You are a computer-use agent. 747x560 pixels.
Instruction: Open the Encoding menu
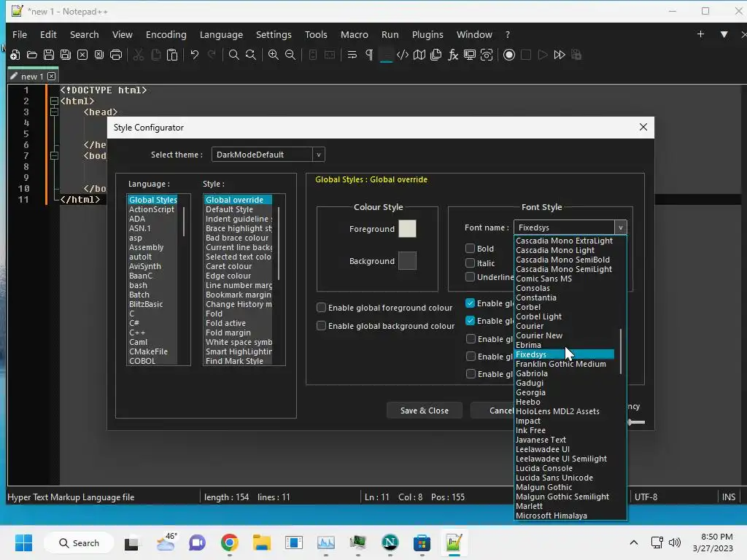pyautogui.click(x=166, y=34)
